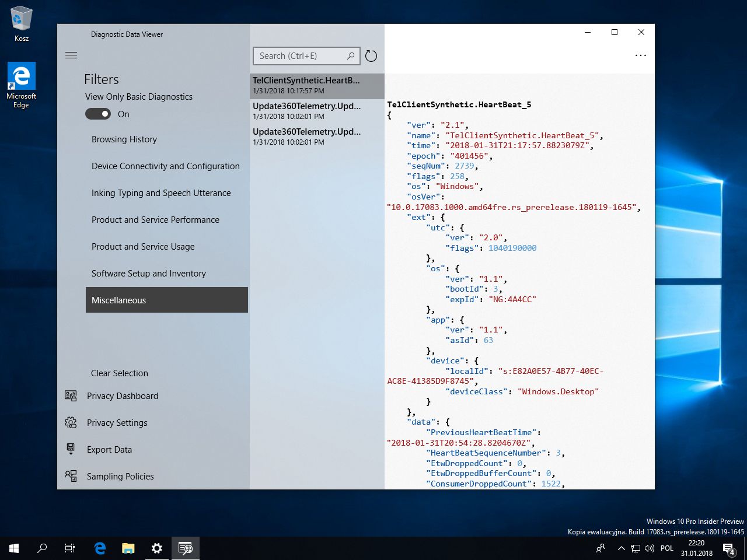Open the Sampling Policies icon
Viewport: 747px width, 560px height.
point(71,477)
